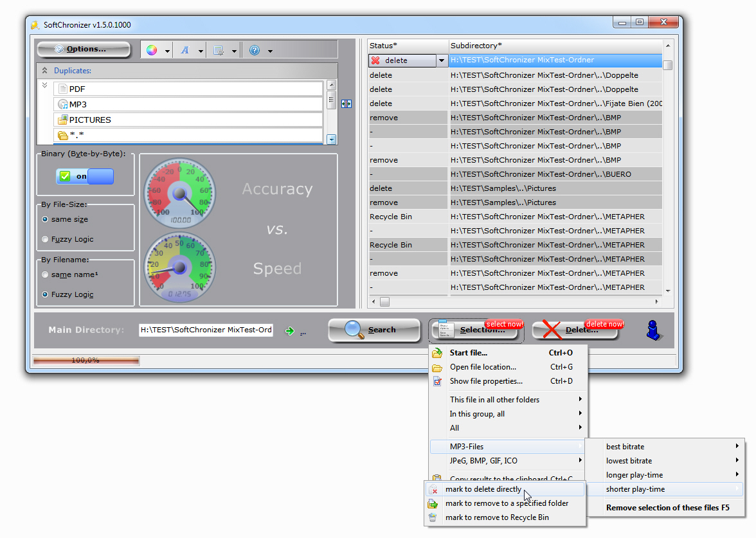Click the font style 'A' icon
This screenshot has height=538, width=756.
[x=184, y=50]
